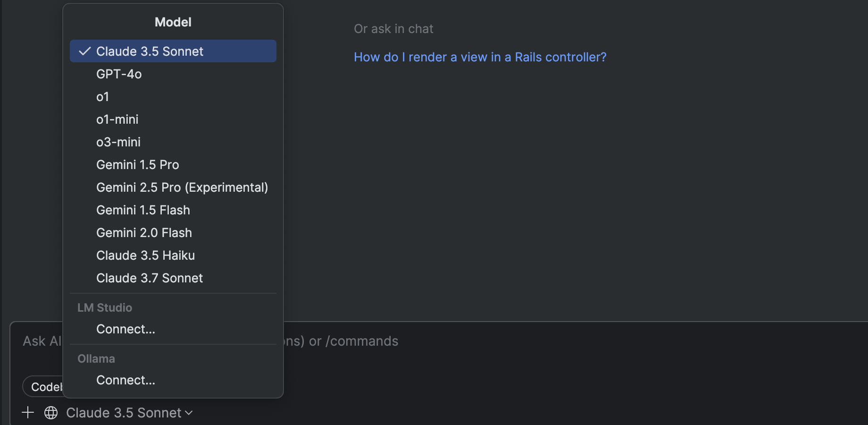Click Connect under LM Studio
Image resolution: width=868 pixels, height=425 pixels.
[x=125, y=329]
